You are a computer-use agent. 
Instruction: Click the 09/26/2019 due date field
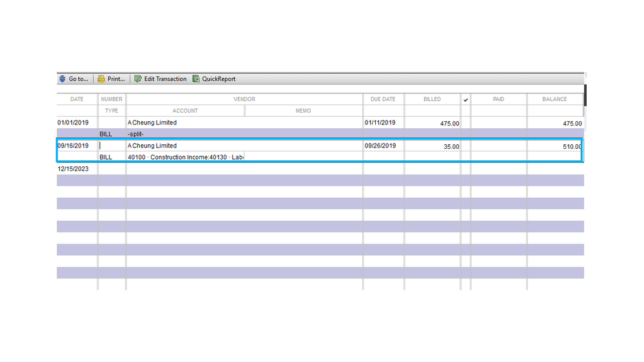[x=383, y=146]
